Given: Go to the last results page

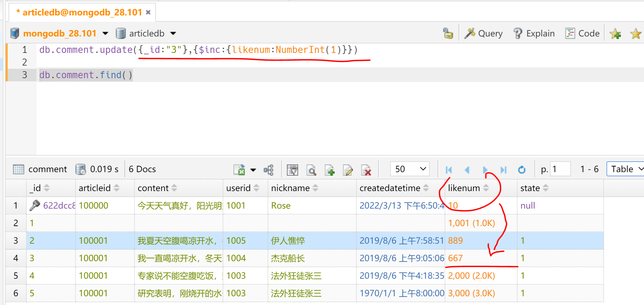Looking at the screenshot, I should tap(504, 170).
